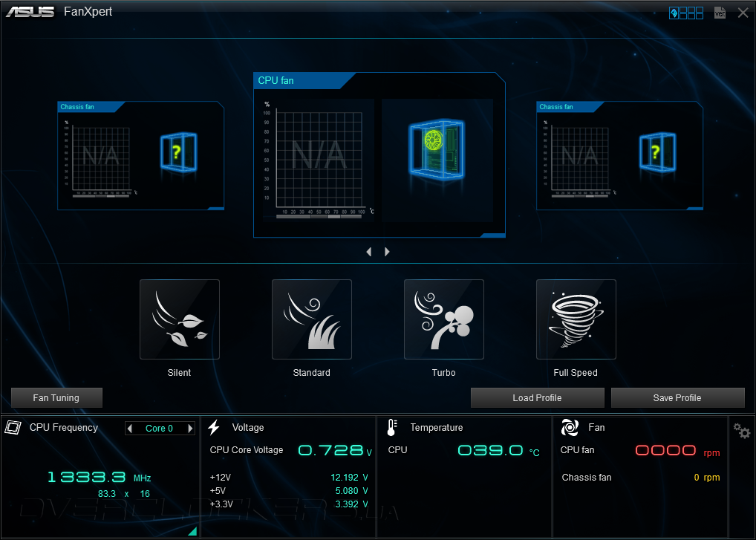This screenshot has width=756, height=540.
Task: Click the Save Profile button
Action: coord(677,398)
